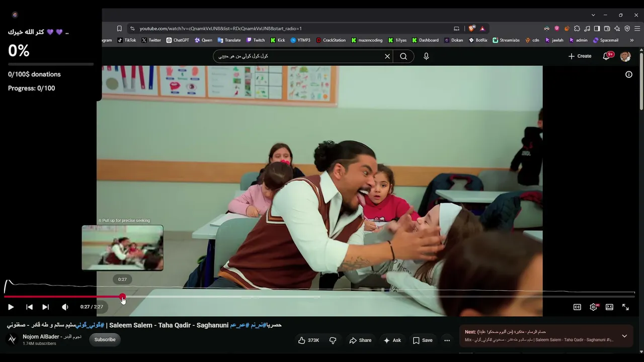Play the video with the play button

coord(11,307)
